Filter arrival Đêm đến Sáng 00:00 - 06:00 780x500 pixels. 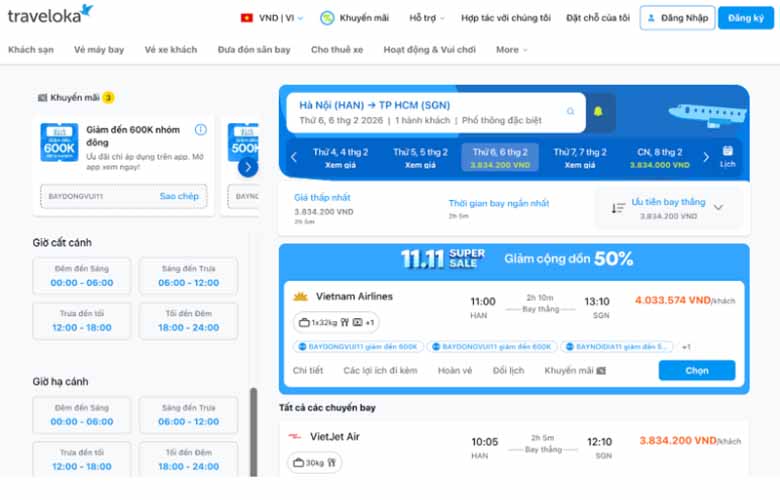pyautogui.click(x=82, y=415)
